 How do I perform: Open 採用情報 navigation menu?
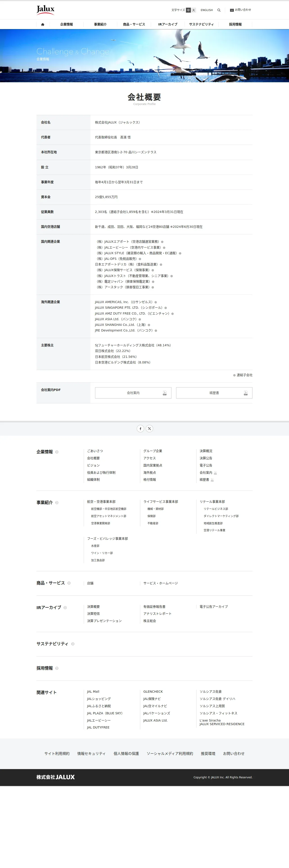[235, 24]
